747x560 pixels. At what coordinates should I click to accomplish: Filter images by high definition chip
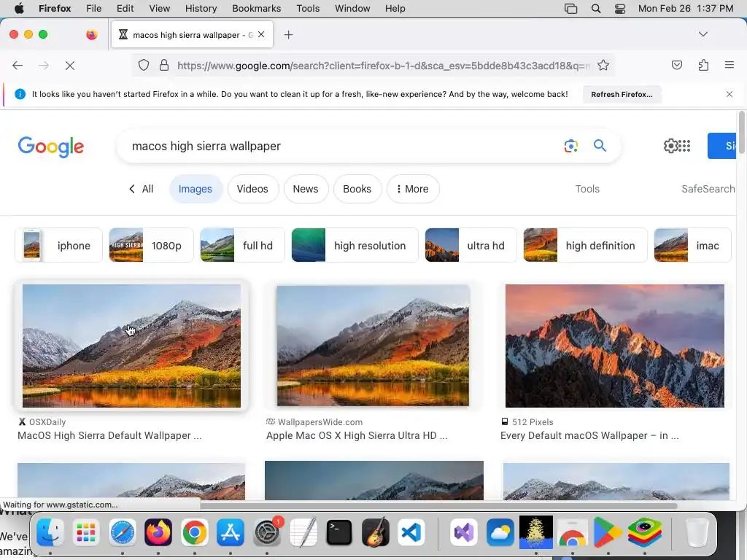585,245
